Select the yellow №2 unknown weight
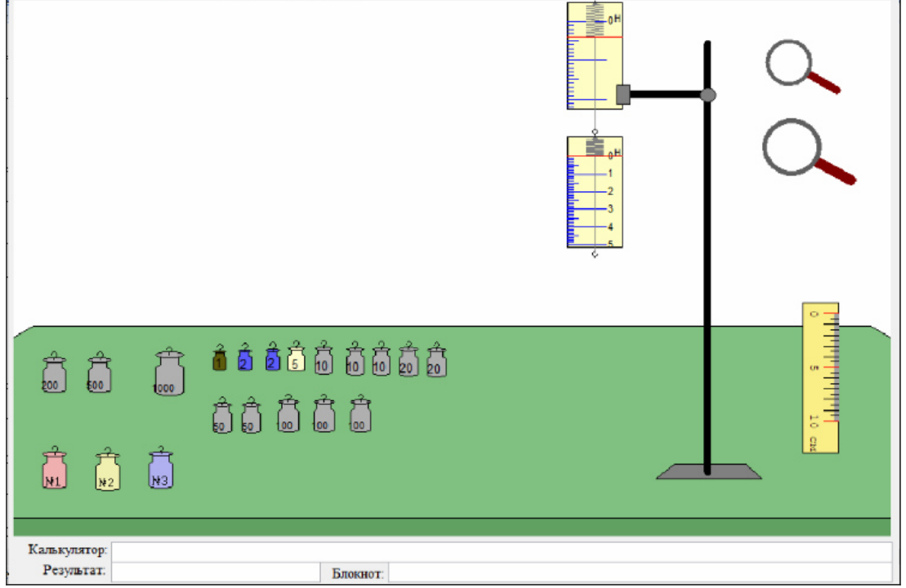 coord(108,470)
